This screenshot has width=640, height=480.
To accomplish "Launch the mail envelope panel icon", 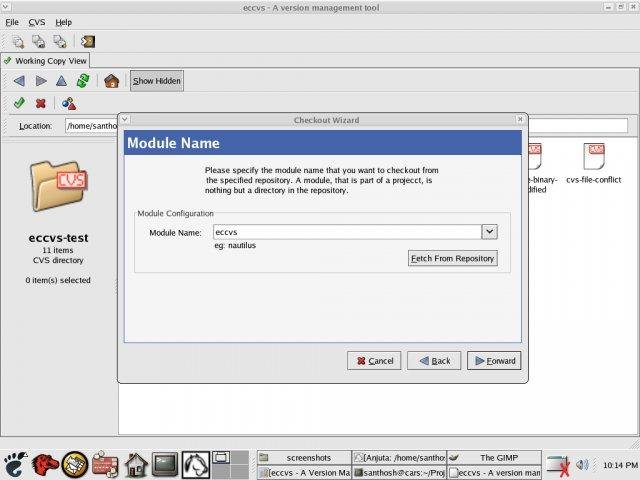I will click(75, 464).
